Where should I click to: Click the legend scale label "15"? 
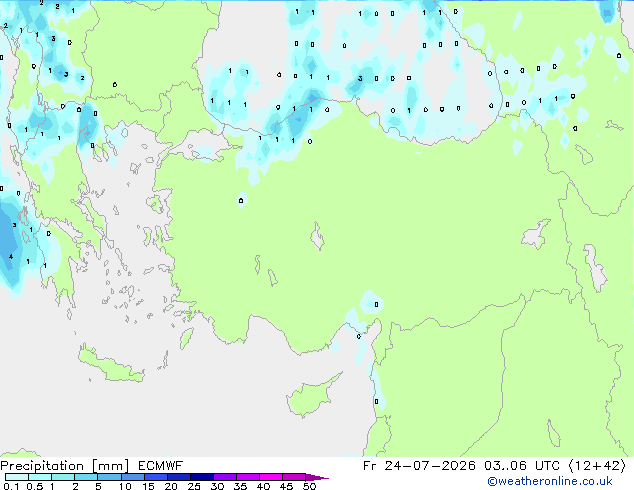tap(148, 486)
